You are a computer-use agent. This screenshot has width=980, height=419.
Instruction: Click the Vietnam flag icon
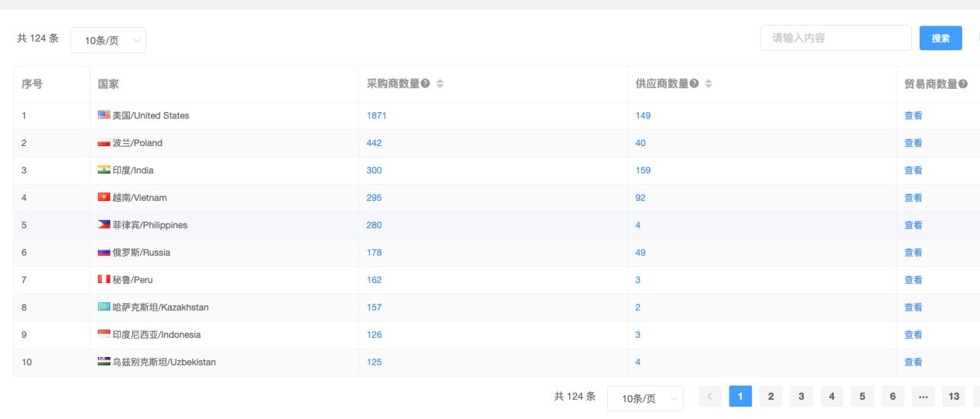(x=104, y=198)
